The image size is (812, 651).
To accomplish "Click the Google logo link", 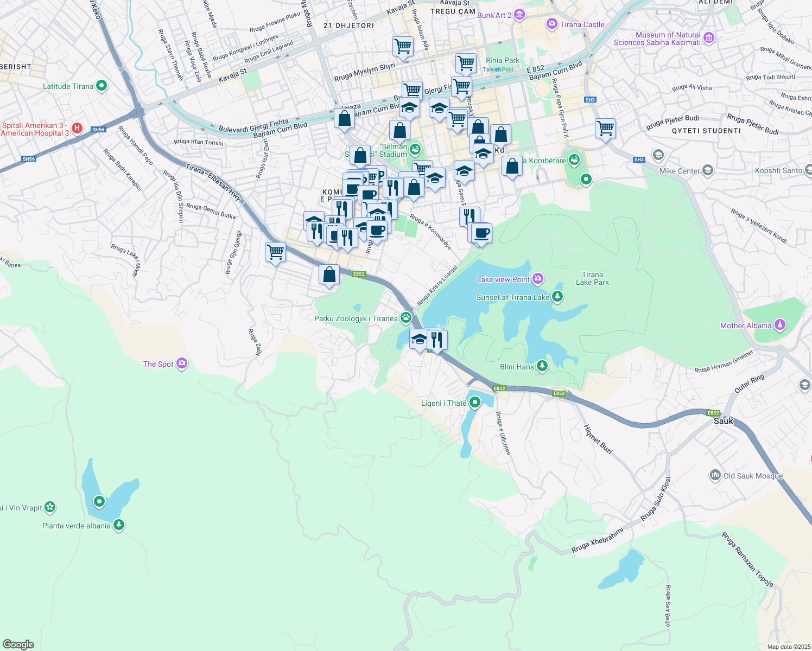I will pyautogui.click(x=18, y=644).
